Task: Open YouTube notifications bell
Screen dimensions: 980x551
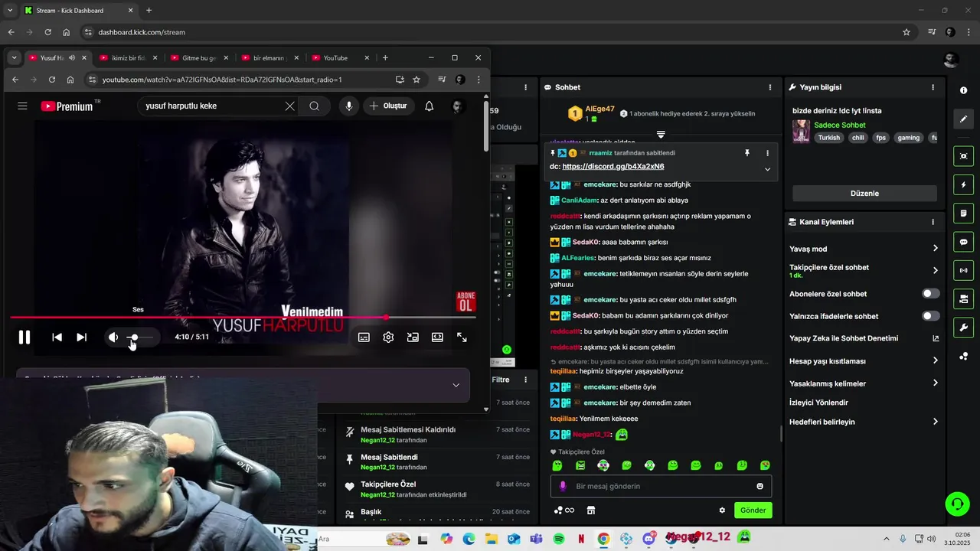Action: click(430, 106)
